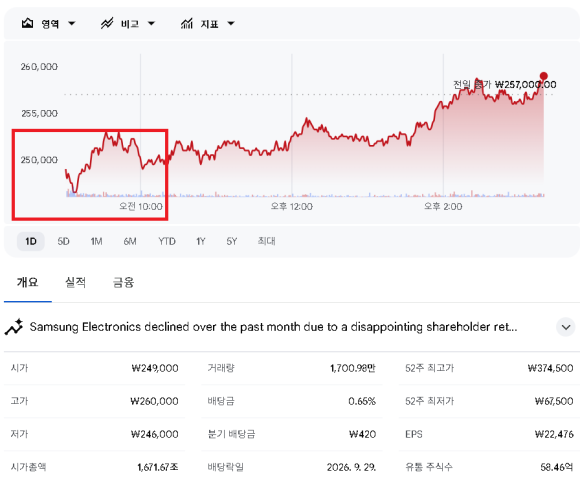Expand the Samsung Electronics summary chevron
This screenshot has height=481, width=580.
[x=566, y=327]
